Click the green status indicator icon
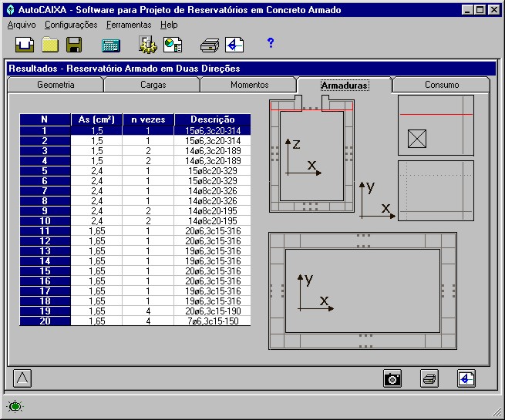The image size is (505, 420). (x=15, y=406)
